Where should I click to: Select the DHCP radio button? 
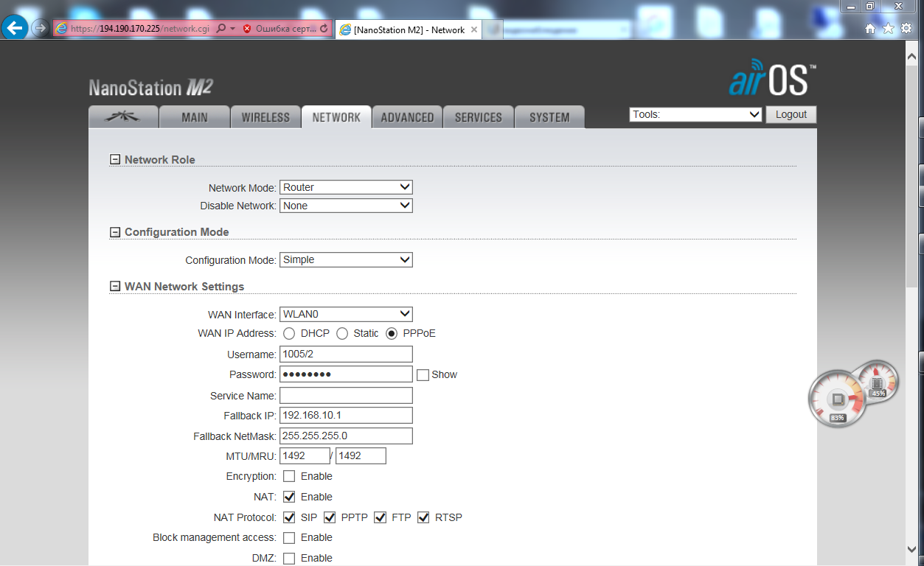[x=289, y=334]
